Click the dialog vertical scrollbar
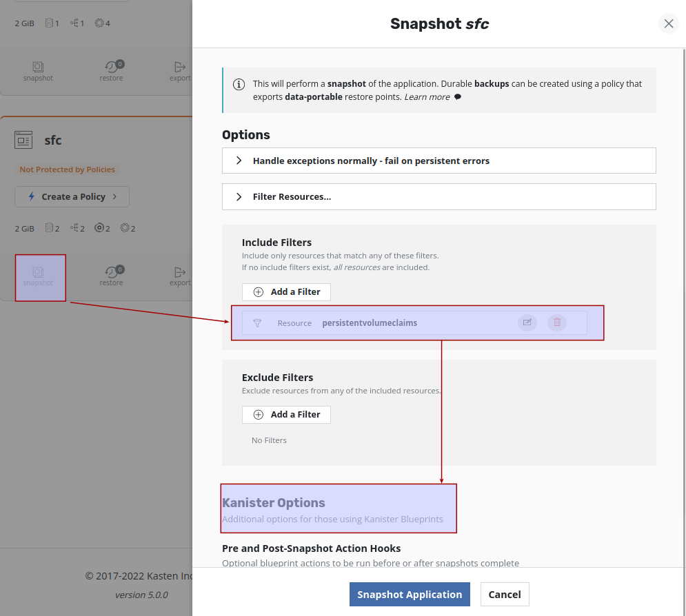Viewport: 686px width, 616px height. (683, 306)
